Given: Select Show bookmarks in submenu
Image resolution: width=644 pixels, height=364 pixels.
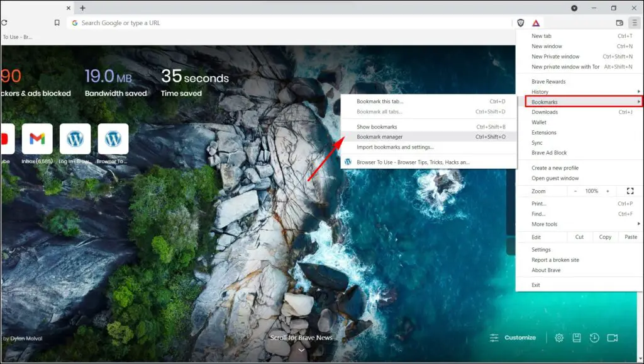Looking at the screenshot, I should click(429, 127).
